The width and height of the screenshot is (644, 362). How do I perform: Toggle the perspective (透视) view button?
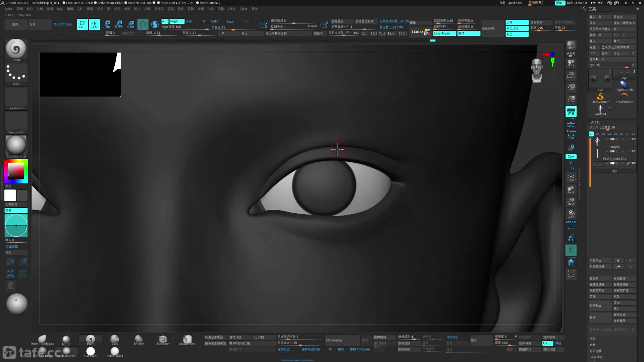(571, 111)
